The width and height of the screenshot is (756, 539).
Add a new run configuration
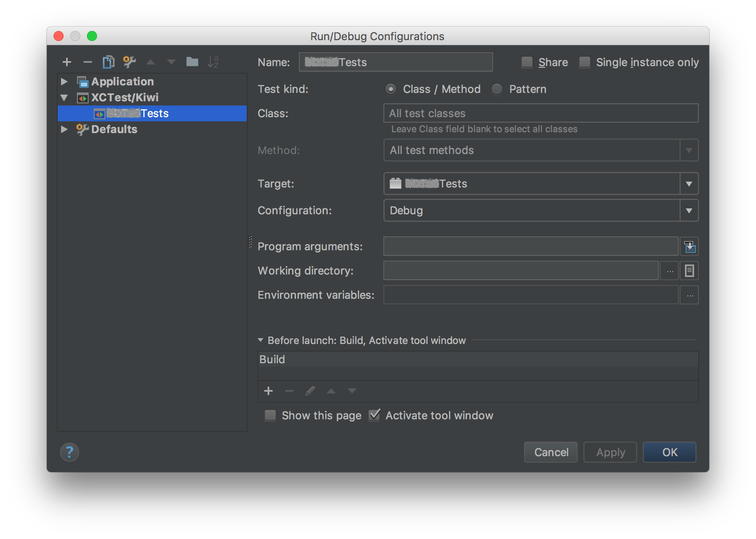[67, 62]
